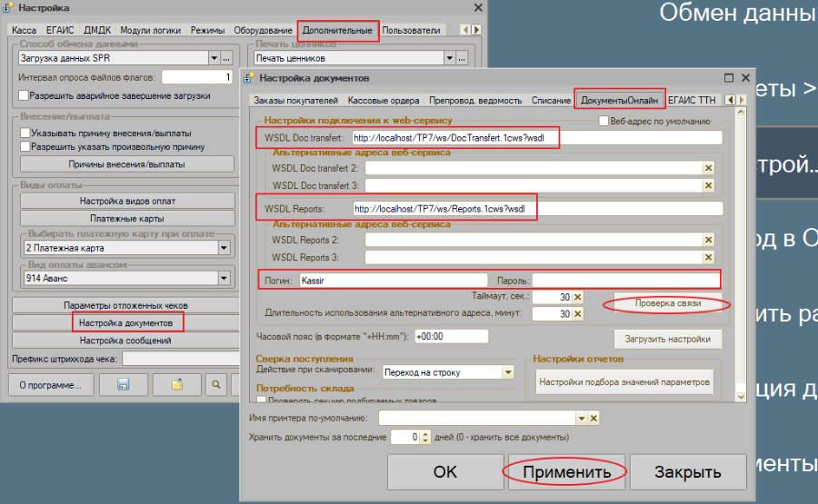This screenshot has width=818, height=504.
Task: Click Причины внесения/выплаты button
Action: [x=126, y=164]
